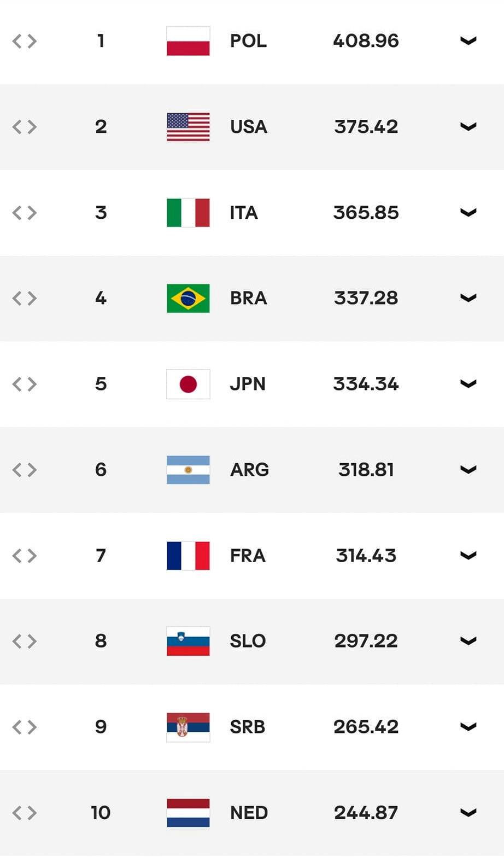504x857 pixels.
Task: Select the Japan flag icon
Action: pyautogui.click(x=188, y=384)
